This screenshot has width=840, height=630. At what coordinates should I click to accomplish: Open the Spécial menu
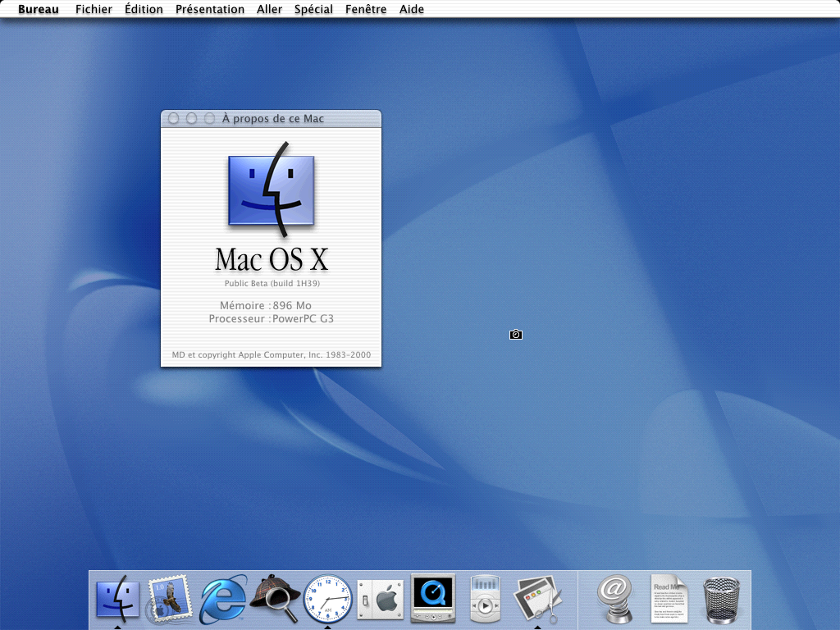click(313, 9)
